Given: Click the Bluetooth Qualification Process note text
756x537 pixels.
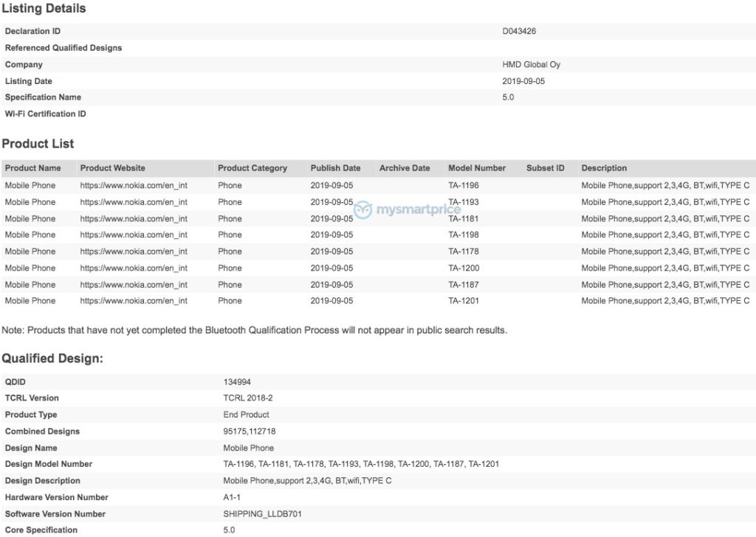Looking at the screenshot, I should 254,330.
